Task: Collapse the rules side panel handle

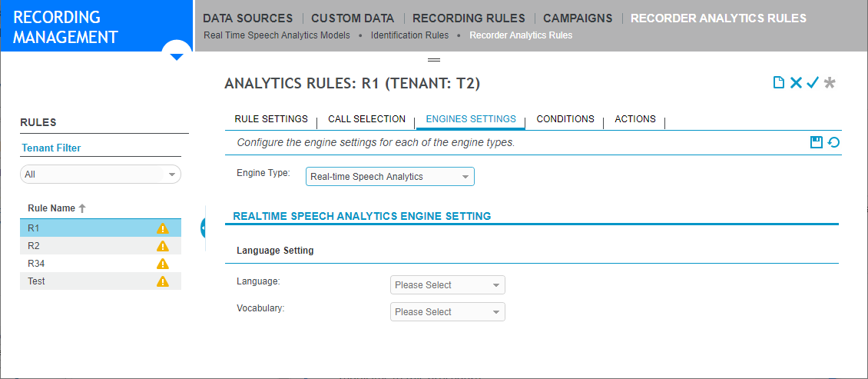Action: pyautogui.click(x=203, y=228)
